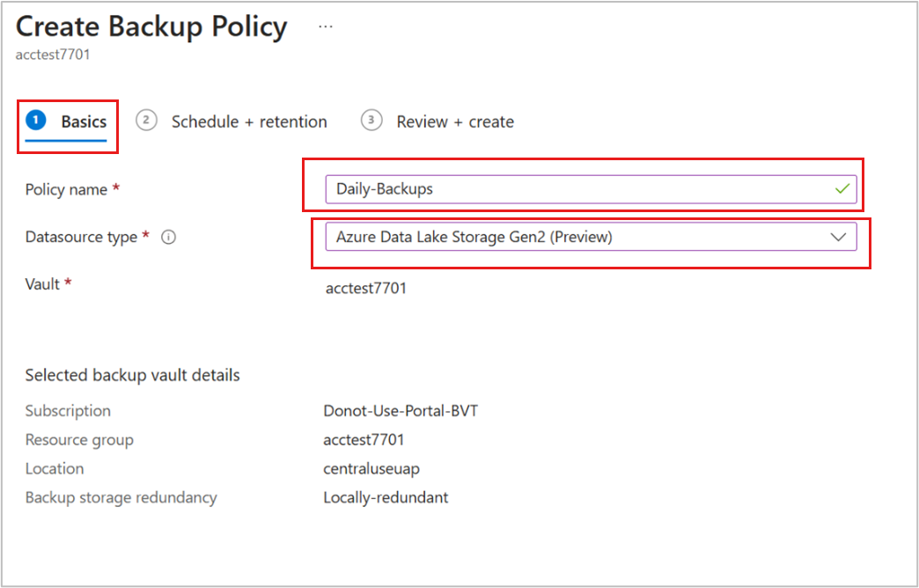Screen dimensions: 919x588
Task: Go to the Review + create tab
Action: 437,122
